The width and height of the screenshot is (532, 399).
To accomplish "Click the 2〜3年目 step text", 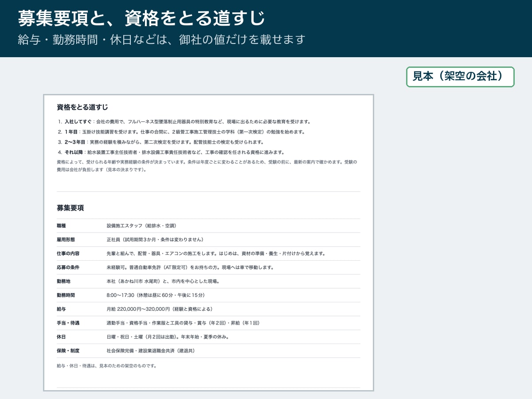I will coord(164,142).
